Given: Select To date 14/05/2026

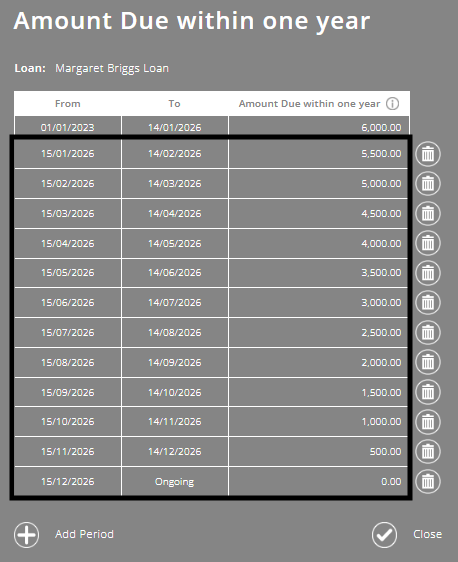Looking at the screenshot, I should [175, 243].
